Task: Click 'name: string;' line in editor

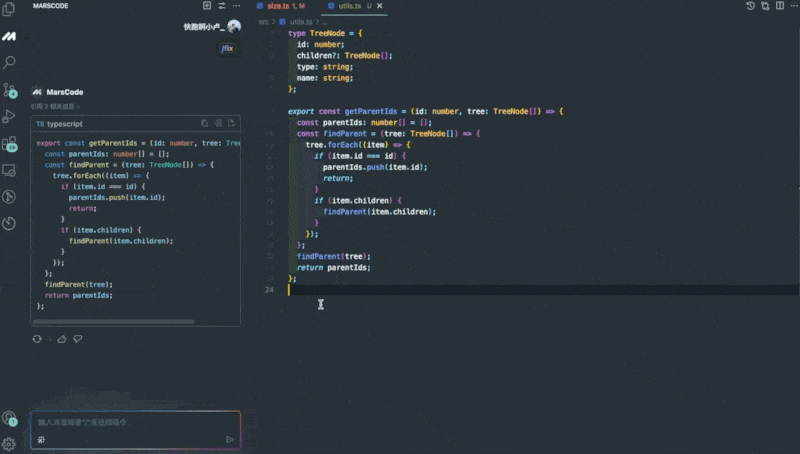Action: coord(325,78)
